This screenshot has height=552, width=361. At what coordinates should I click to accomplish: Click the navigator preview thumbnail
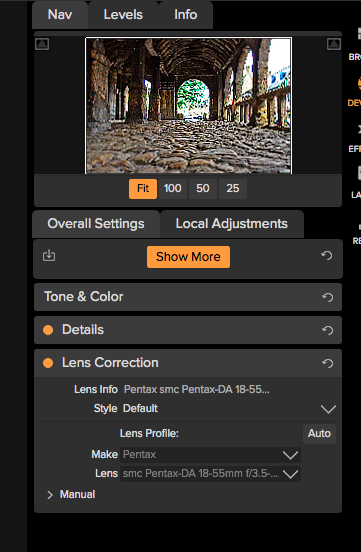point(188,106)
